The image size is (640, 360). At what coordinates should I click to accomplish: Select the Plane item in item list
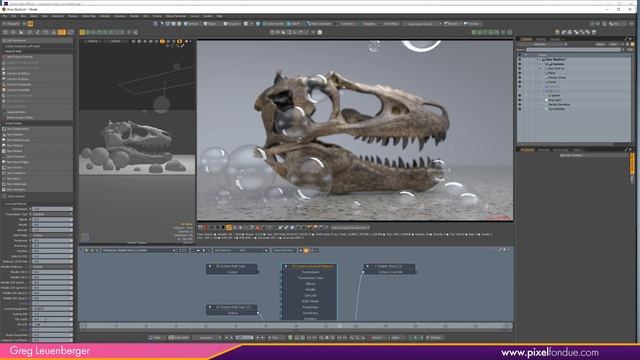551,73
